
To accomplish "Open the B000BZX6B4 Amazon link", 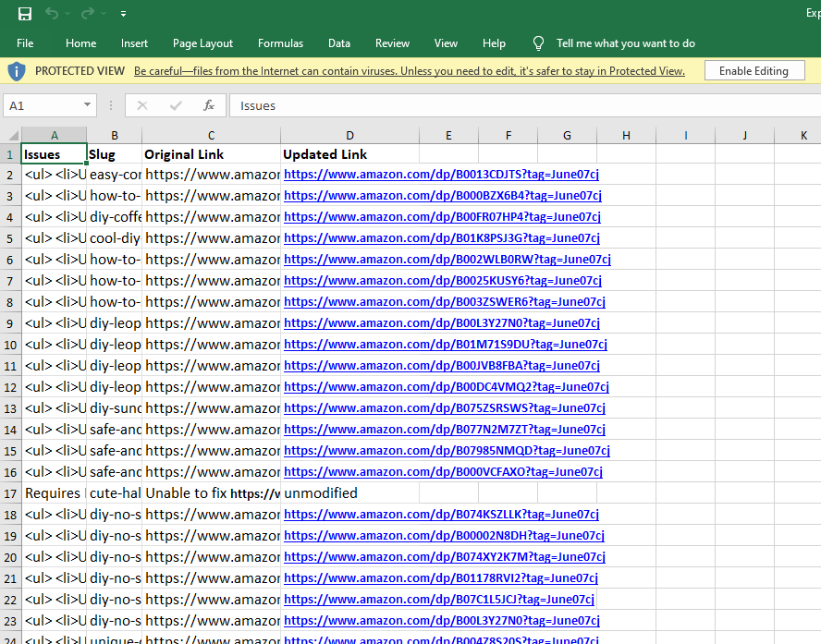I will (x=443, y=196).
